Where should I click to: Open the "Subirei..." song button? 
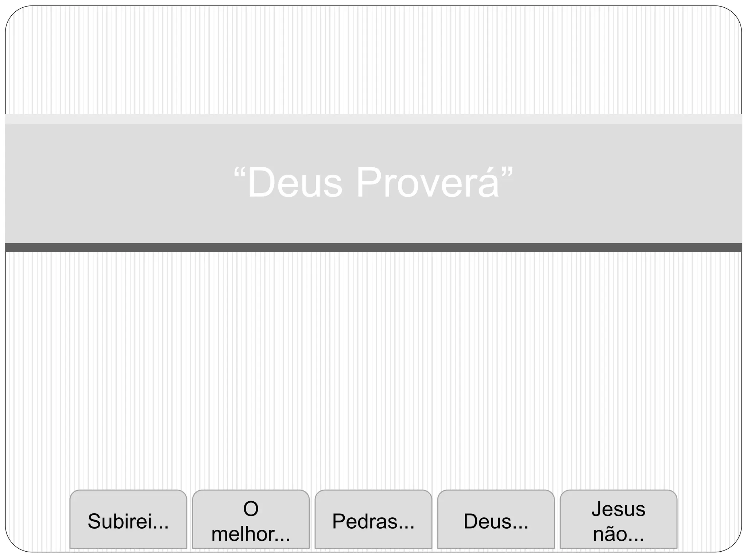point(128,519)
